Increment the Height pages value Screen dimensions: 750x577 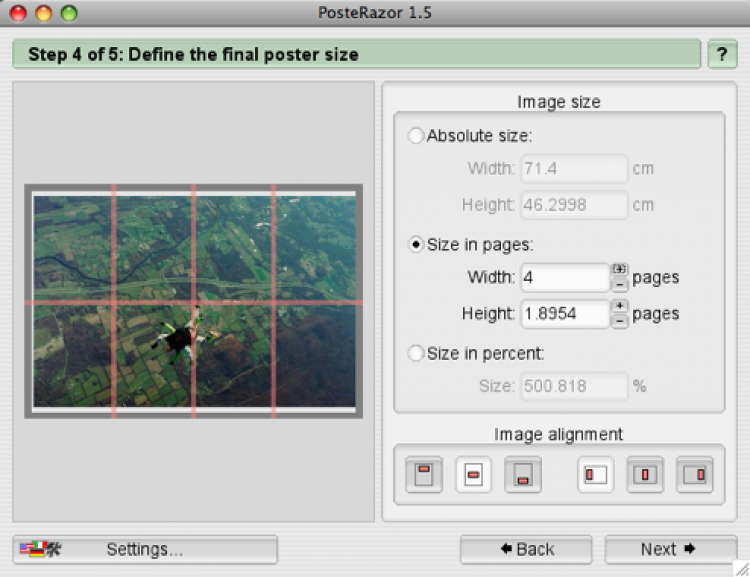[x=620, y=306]
